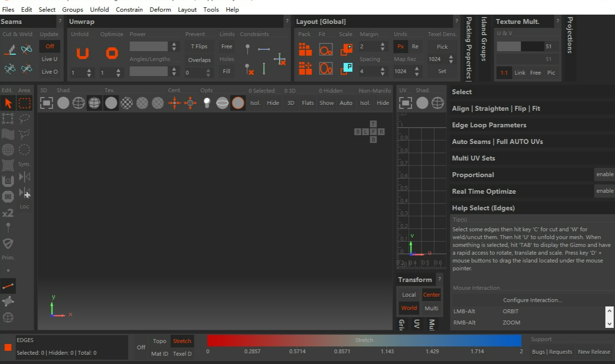Click the Stretch color gradient bar
The image size is (615, 364).
(364, 340)
